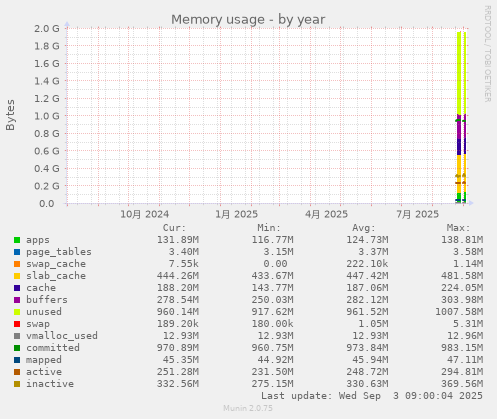Image resolution: width=497 pixels, height=419 pixels.
Task: Click the 'Memory usage - by year' title
Action: 248,20
